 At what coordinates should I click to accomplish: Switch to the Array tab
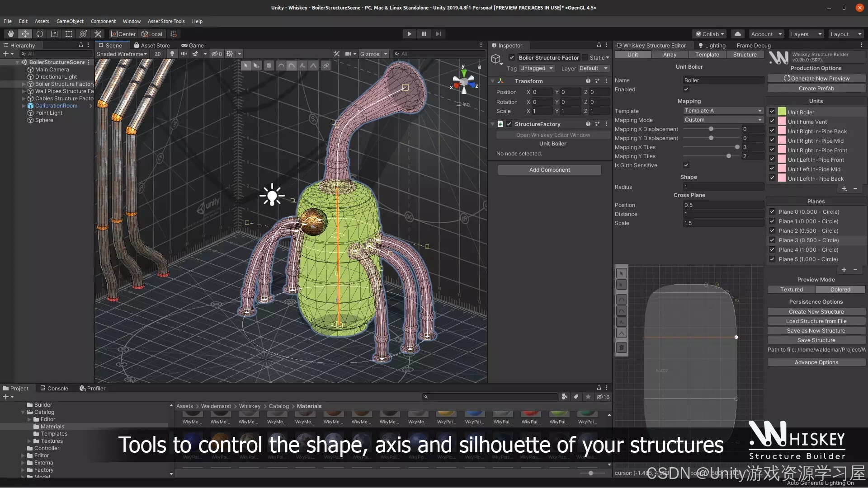(670, 55)
